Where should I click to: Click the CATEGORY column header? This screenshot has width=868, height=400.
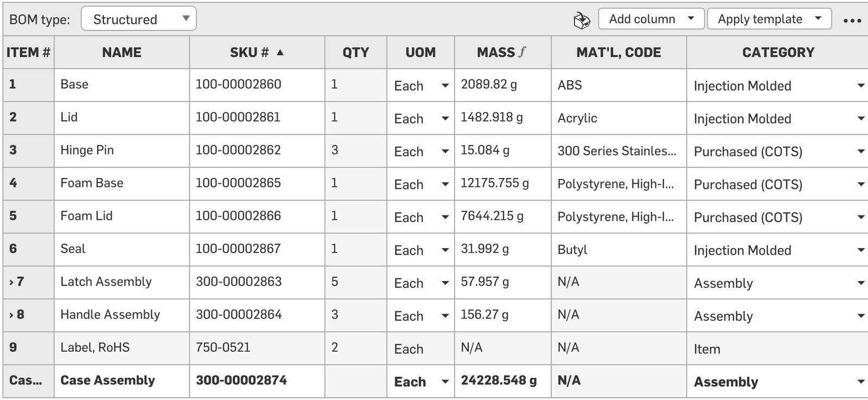point(778,53)
